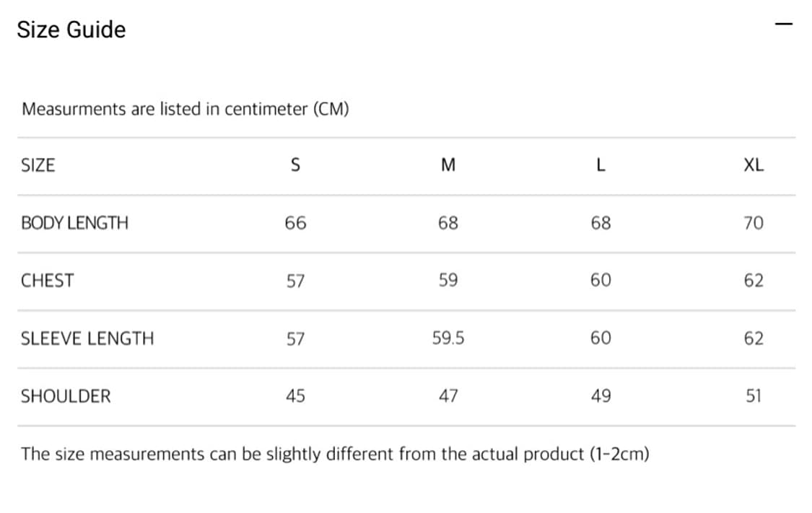Screen dimensions: 812x513
Task: Click the BODY LENGTH row label
Action: point(74,223)
